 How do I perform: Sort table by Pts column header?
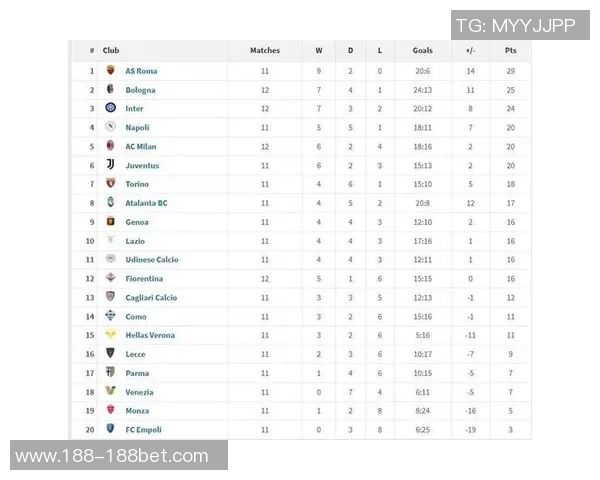click(x=511, y=50)
